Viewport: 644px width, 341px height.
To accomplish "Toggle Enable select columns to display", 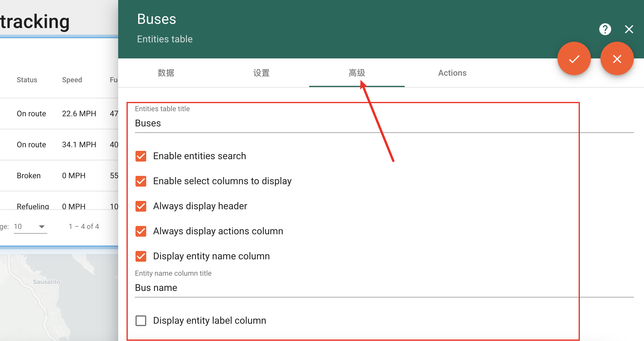I will point(141,181).
